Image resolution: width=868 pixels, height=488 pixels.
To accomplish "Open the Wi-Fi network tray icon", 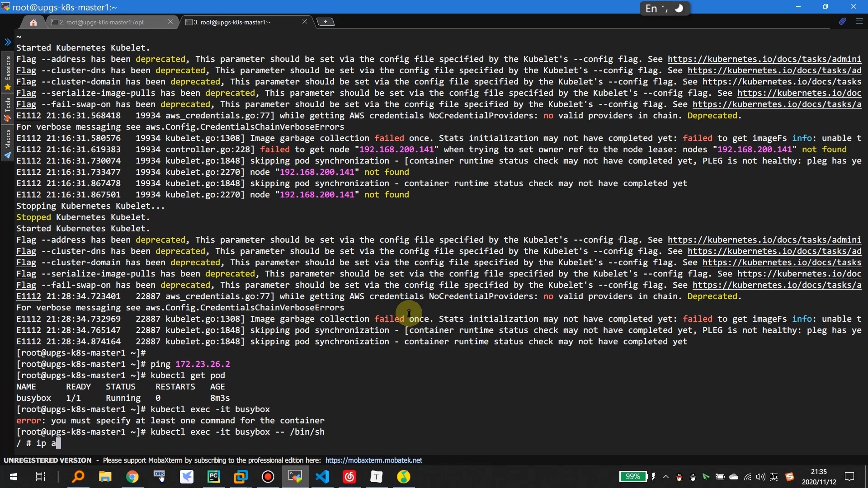I will coord(748,477).
